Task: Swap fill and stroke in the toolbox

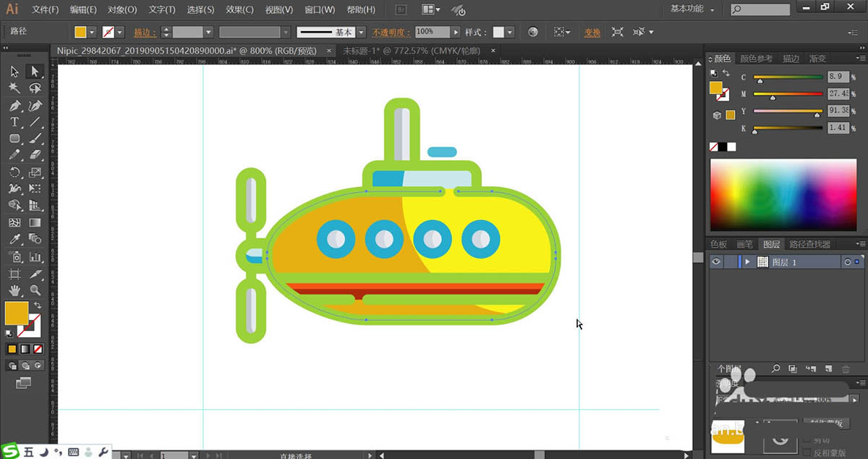Action: [38, 306]
